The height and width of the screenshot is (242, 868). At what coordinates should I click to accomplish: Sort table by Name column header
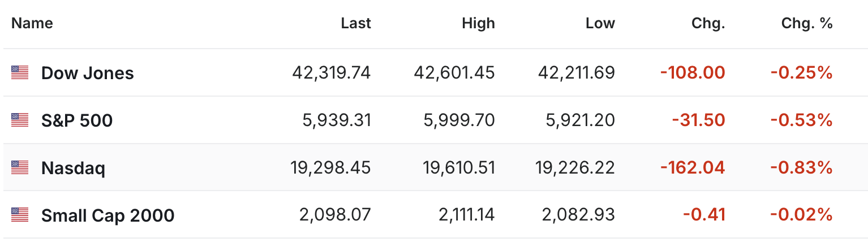coord(32,23)
